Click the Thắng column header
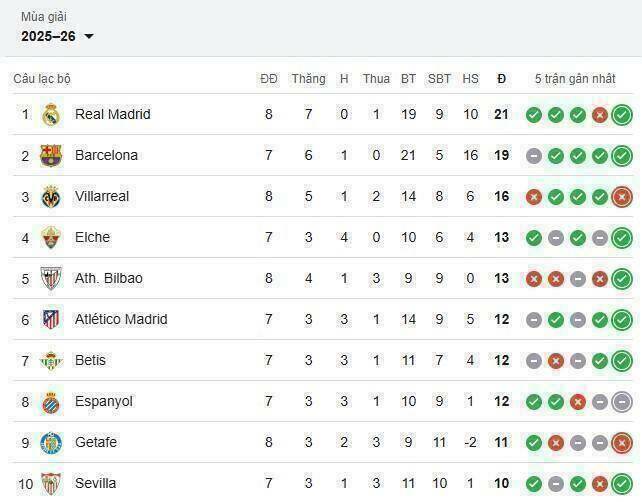Screen dimensions: 642x502 pos(308,79)
